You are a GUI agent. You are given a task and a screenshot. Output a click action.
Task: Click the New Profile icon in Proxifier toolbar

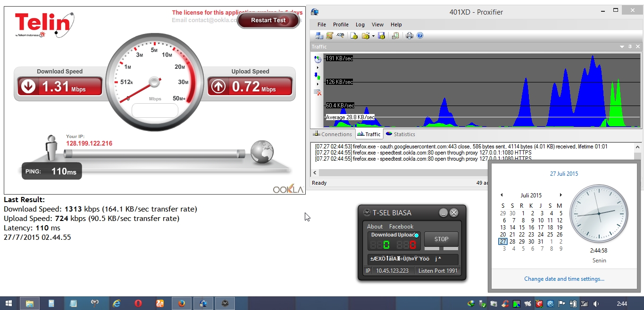(354, 36)
